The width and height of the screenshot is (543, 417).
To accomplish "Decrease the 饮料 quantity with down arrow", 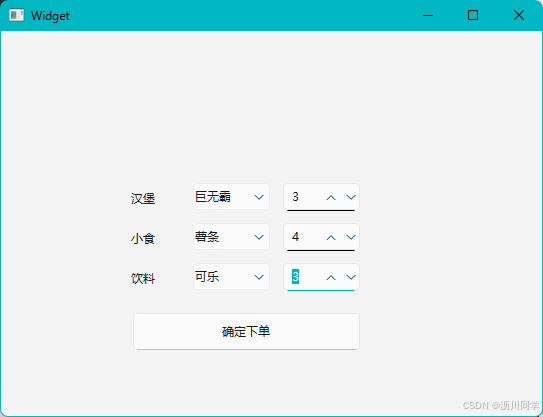I will 351,277.
